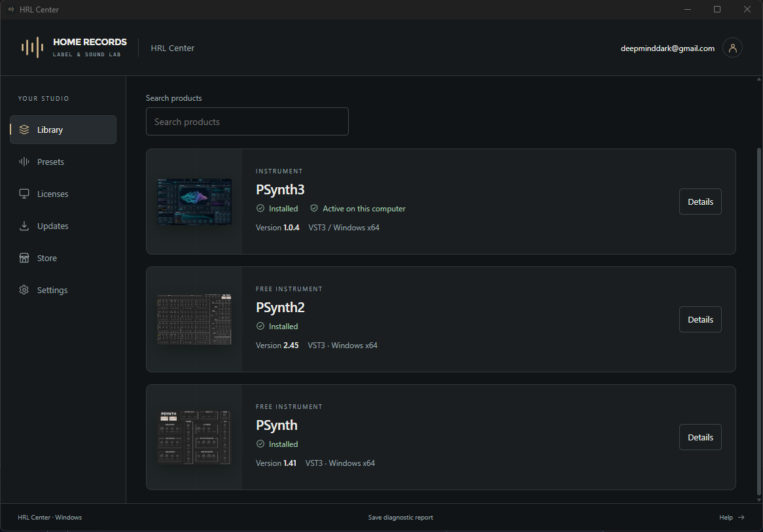This screenshot has width=763, height=532.
Task: Open Details for PSynth3
Action: click(700, 202)
